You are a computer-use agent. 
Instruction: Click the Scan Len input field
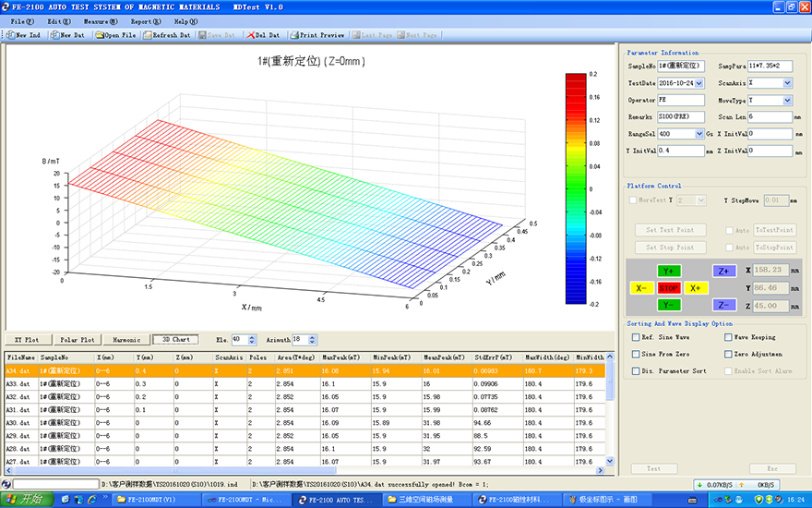click(x=770, y=116)
